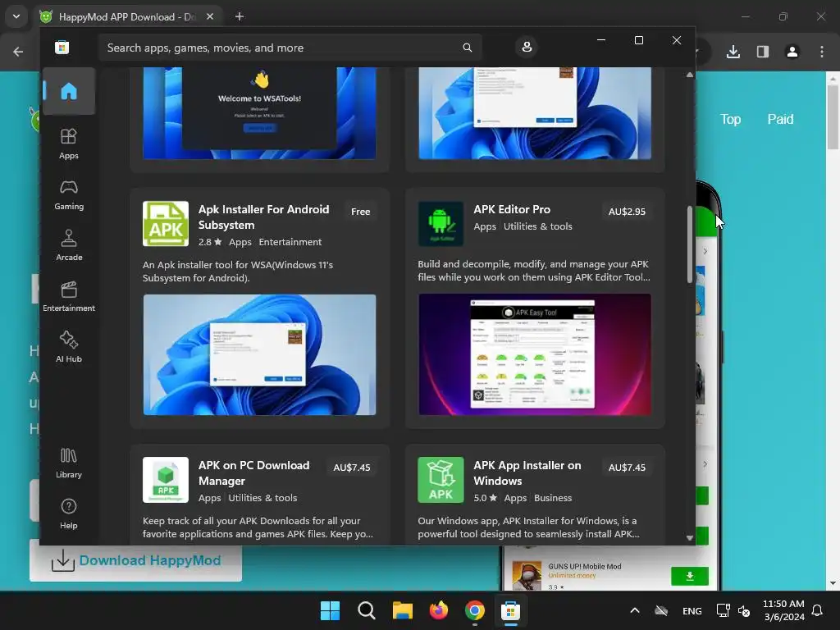Go to Gaming section in sidebar
This screenshot has width=840, height=630.
tap(69, 194)
